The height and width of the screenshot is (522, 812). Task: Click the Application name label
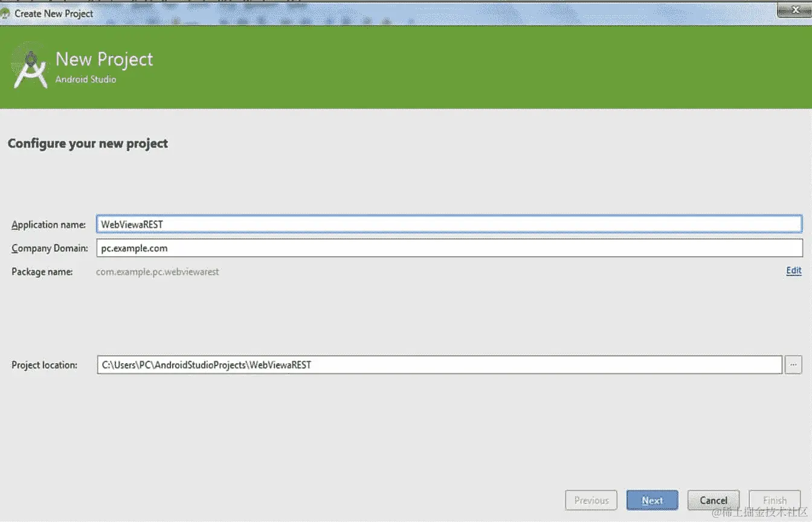click(48, 224)
